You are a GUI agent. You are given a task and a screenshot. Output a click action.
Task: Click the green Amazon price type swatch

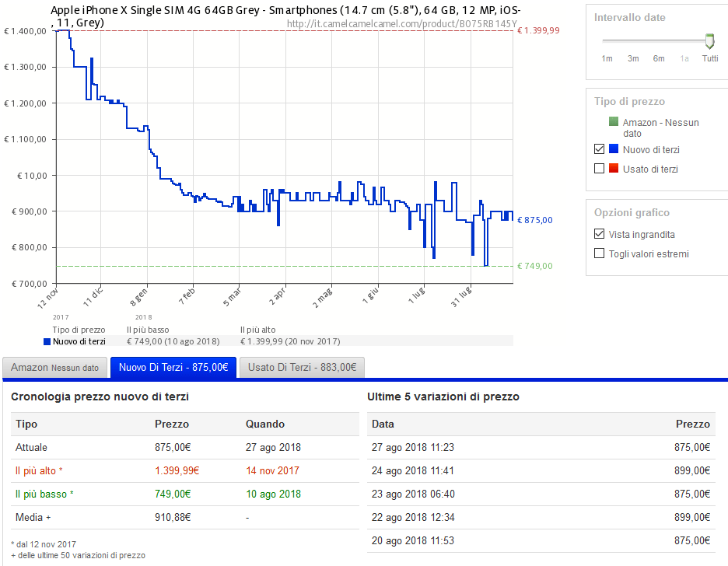614,122
